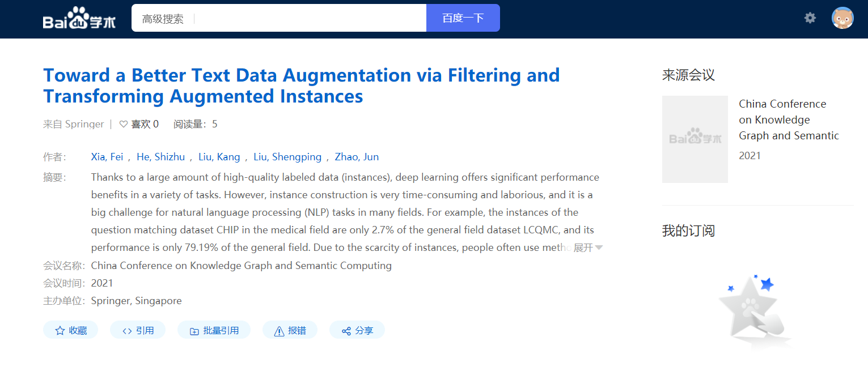Click the search text input field
This screenshot has width=868, height=367.
tap(309, 19)
